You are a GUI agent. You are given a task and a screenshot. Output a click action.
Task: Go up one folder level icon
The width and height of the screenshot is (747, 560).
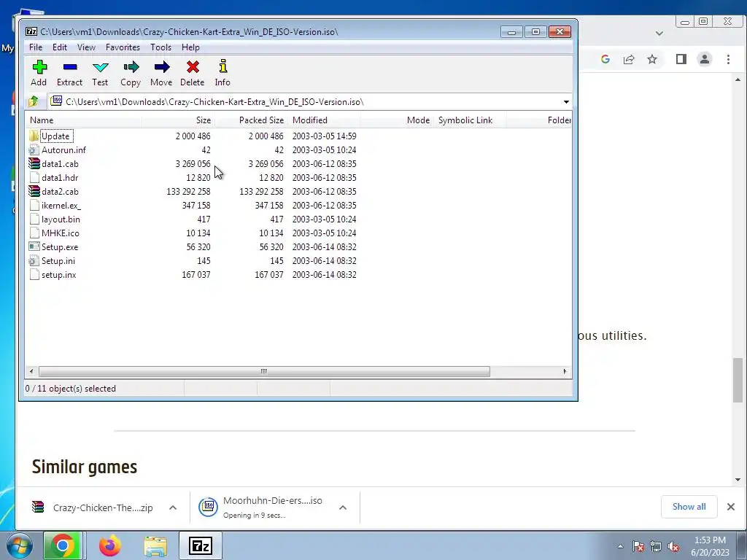click(x=34, y=101)
